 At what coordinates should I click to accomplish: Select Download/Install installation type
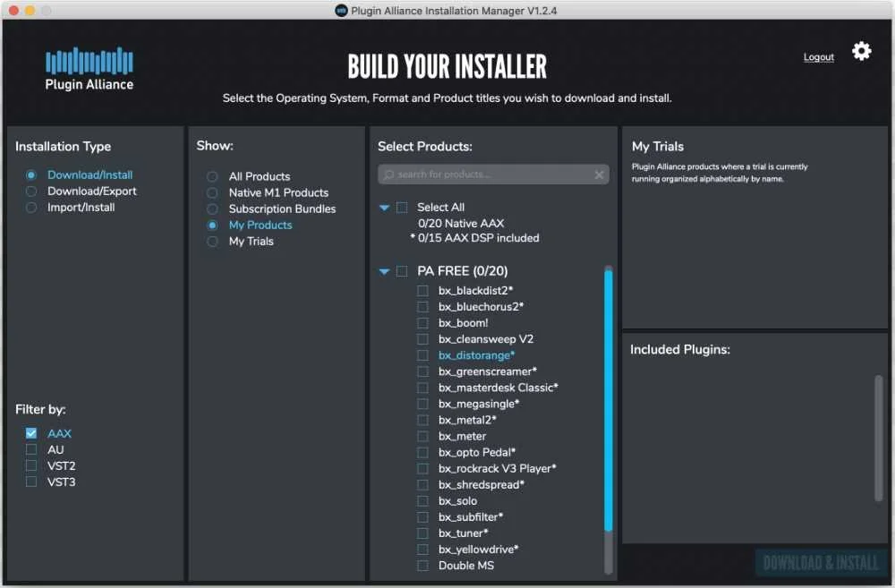click(31, 175)
